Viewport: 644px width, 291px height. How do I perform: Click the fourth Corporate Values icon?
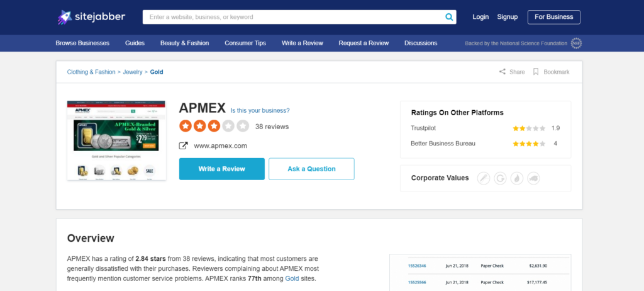[533, 178]
